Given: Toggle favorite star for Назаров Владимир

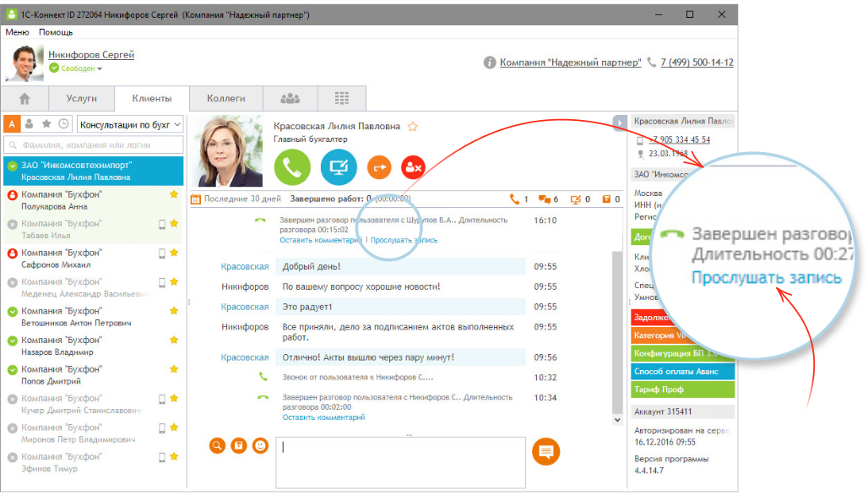Looking at the screenshot, I should tap(174, 340).
